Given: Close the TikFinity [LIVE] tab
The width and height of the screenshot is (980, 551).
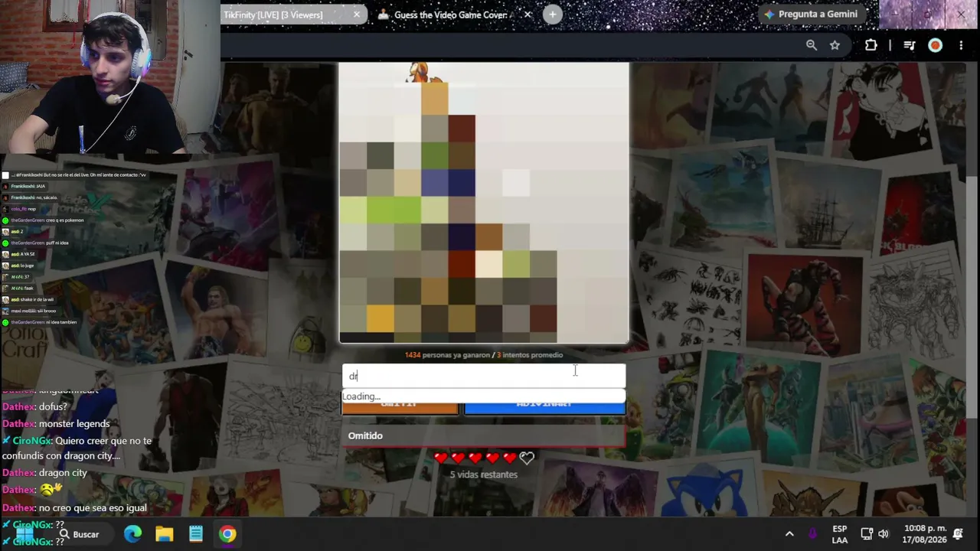Looking at the screenshot, I should pos(357,15).
